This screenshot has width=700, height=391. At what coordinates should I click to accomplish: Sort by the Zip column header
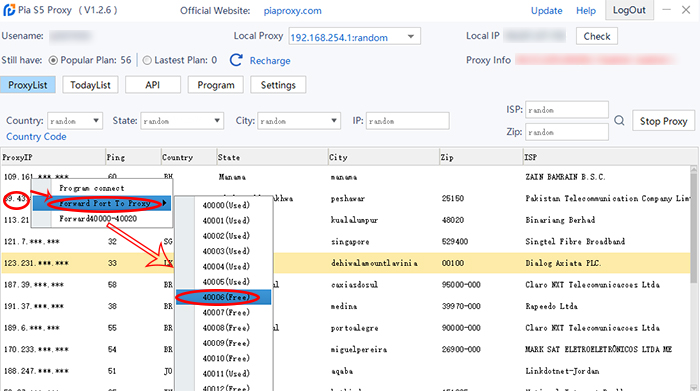(481, 157)
